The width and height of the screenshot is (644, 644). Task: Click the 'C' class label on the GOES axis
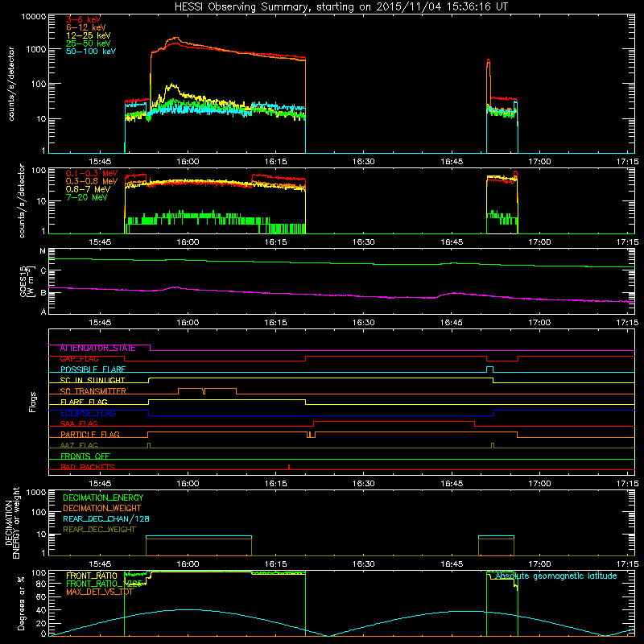pos(43,270)
